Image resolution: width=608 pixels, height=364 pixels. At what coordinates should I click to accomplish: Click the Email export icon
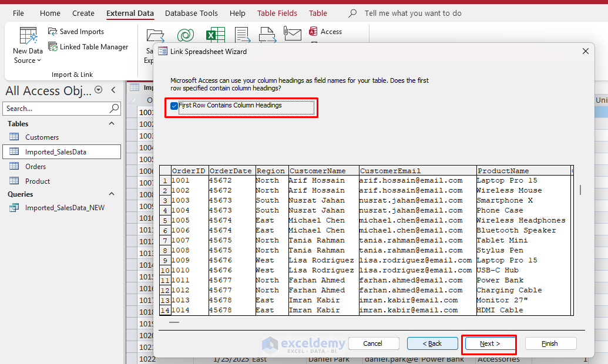293,33
